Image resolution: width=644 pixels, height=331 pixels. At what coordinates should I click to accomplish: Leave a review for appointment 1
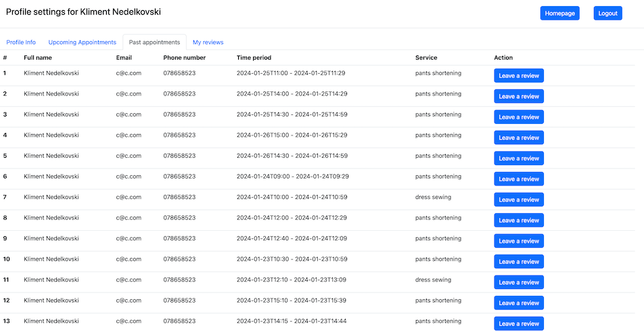(x=519, y=76)
